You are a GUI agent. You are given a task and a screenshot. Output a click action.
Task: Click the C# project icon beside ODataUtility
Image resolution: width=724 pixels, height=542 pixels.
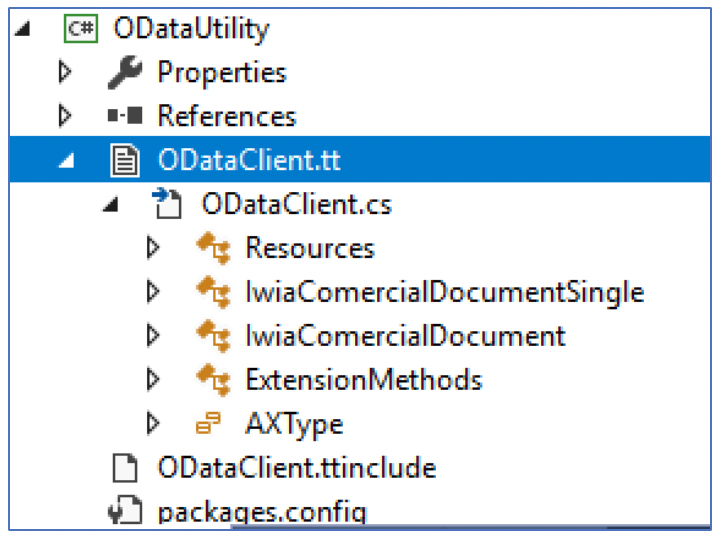coord(80,28)
